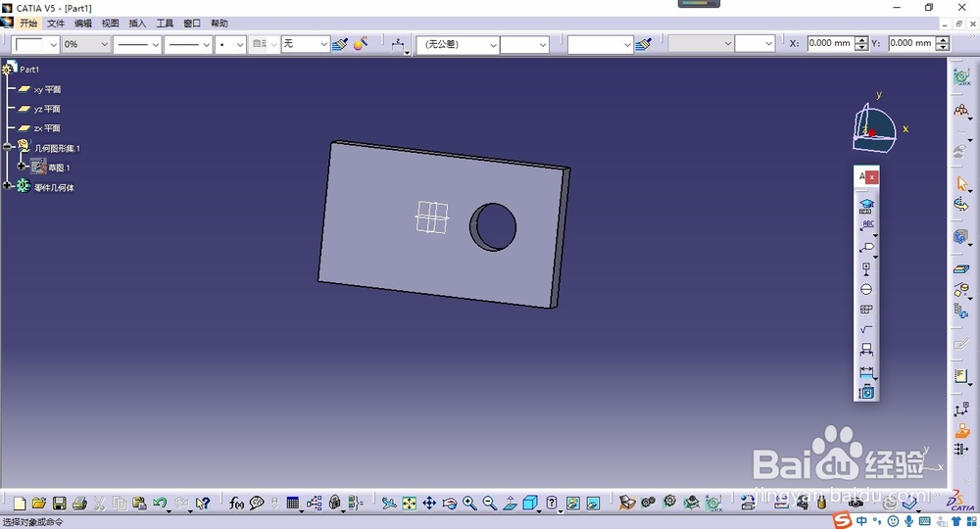Image resolution: width=980 pixels, height=529 pixels.
Task: Open the 插入 (Insert) menu
Action: (137, 24)
